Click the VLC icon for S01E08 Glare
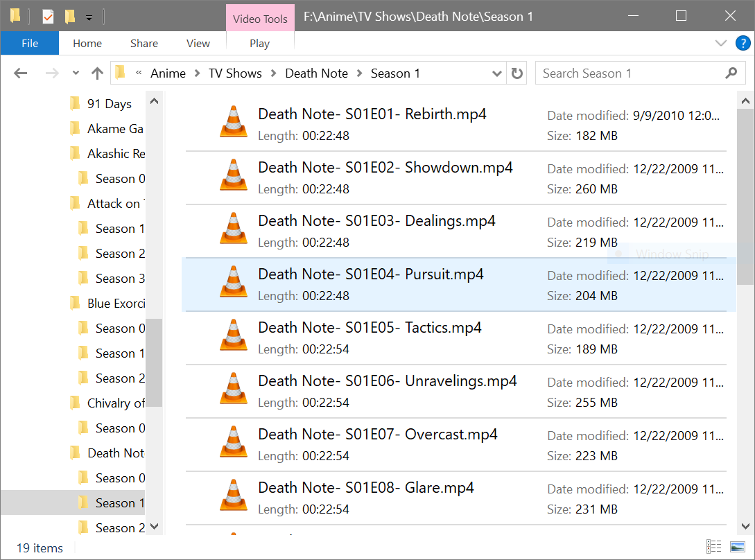Image resolution: width=755 pixels, height=560 pixels. (x=234, y=496)
